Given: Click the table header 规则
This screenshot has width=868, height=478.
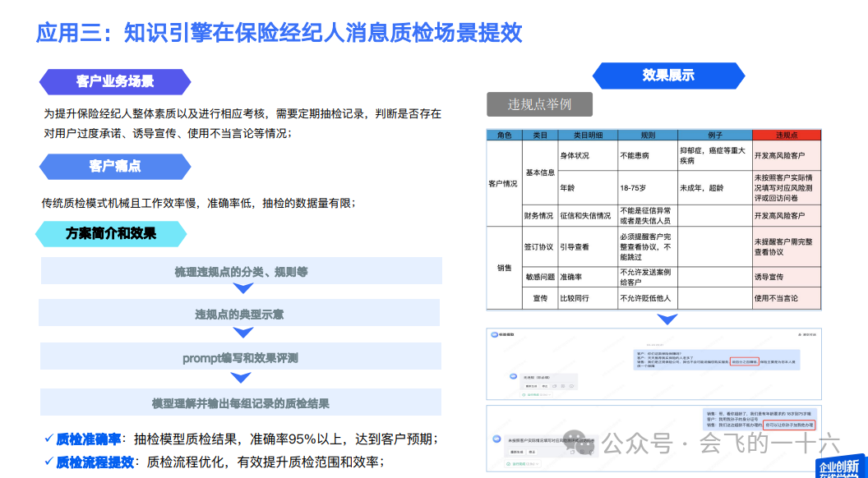Looking at the screenshot, I should tap(648, 135).
